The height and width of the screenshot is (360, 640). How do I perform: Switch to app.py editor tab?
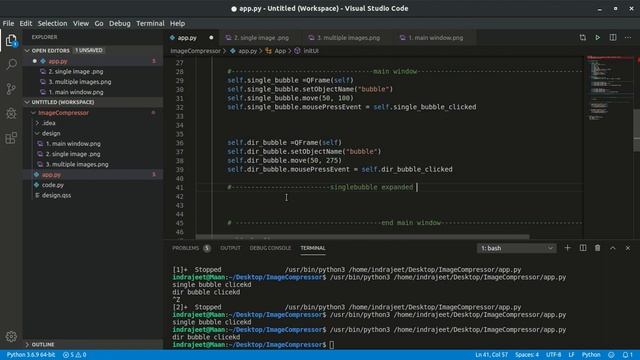coord(187,38)
